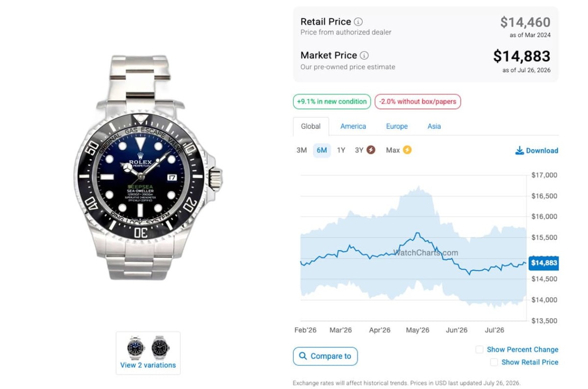Click the Retail Price info icon
Image resolution: width=588 pixels, height=389 pixels.
tap(359, 22)
